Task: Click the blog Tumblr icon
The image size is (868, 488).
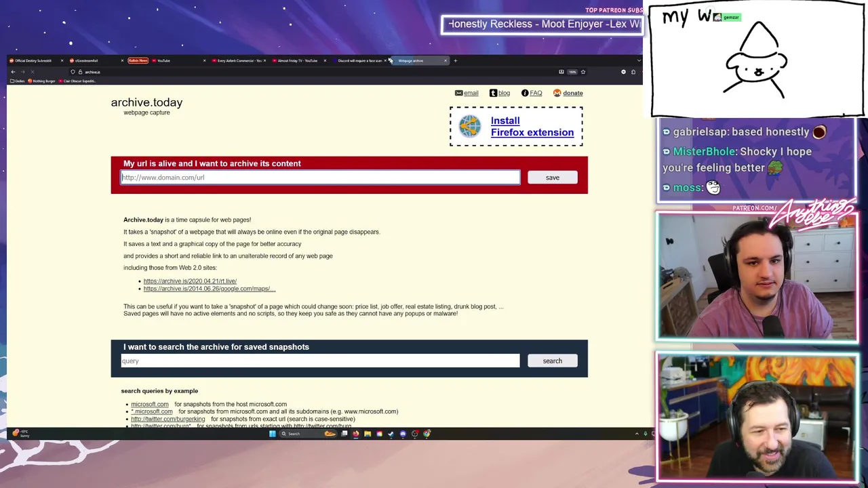Action: [x=493, y=93]
